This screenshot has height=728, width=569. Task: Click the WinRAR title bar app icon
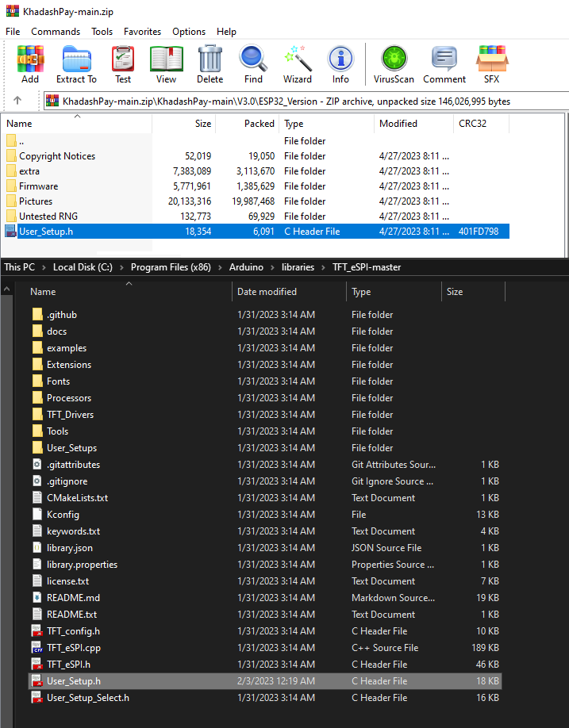(13, 11)
